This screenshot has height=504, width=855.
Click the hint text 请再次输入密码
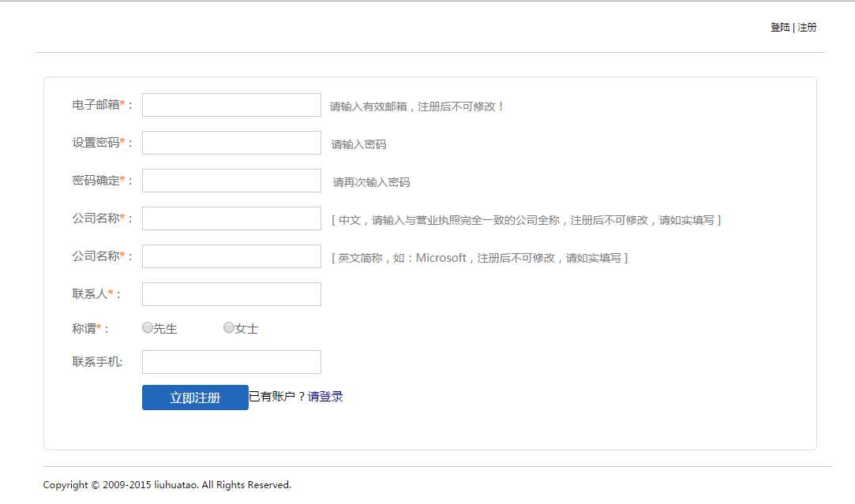371,182
